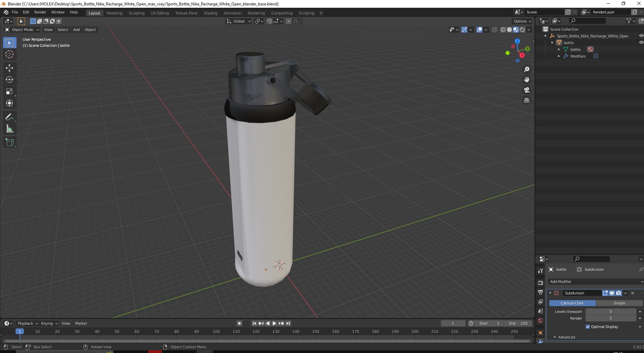Switch to the UV Editing workspace tab

coord(160,13)
